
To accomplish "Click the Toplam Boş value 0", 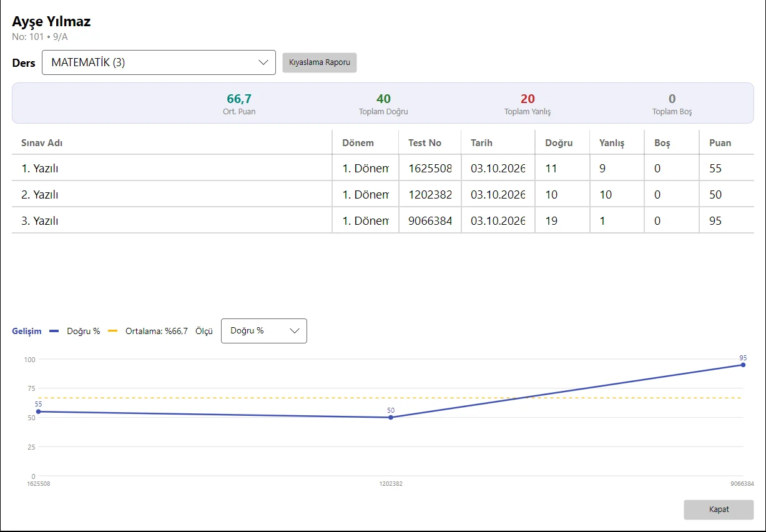I will point(672,99).
